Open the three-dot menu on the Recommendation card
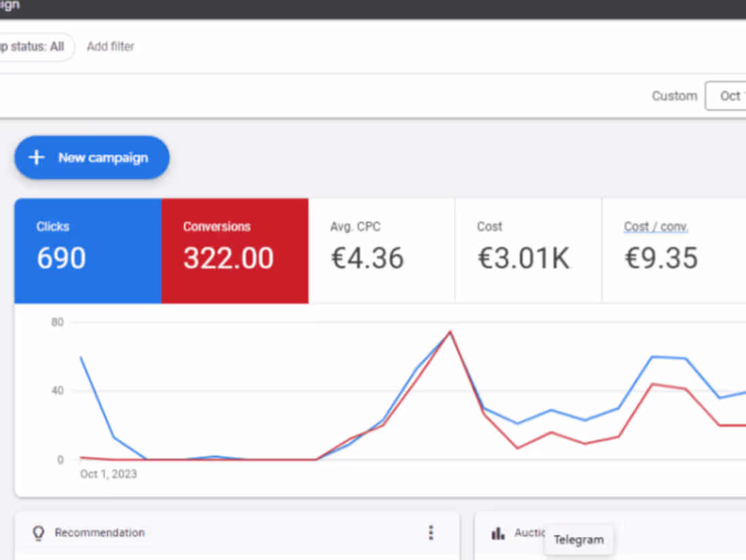The width and height of the screenshot is (746, 560). tap(431, 533)
